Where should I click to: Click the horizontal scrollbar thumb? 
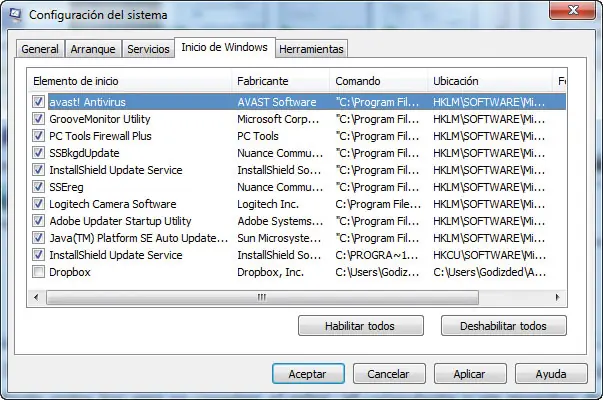(x=262, y=297)
